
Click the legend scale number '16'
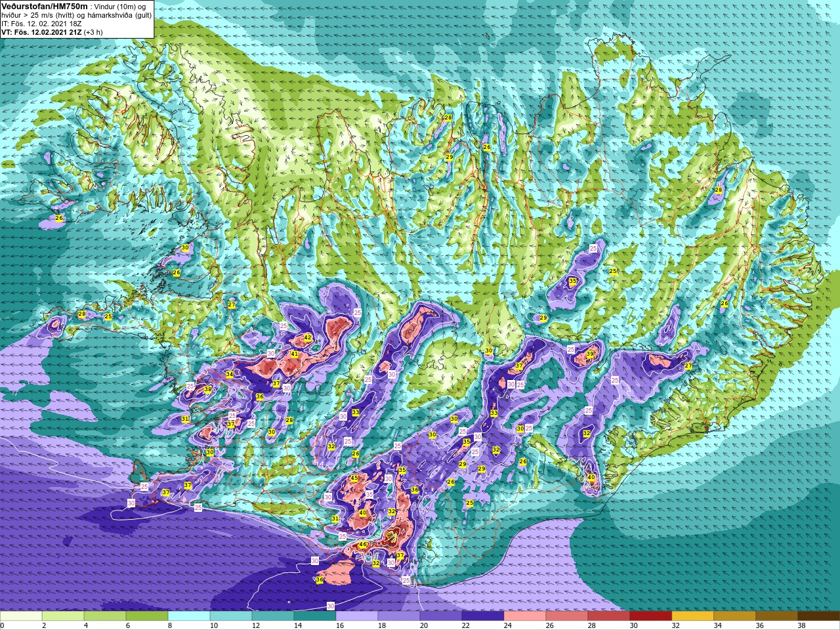(339, 626)
